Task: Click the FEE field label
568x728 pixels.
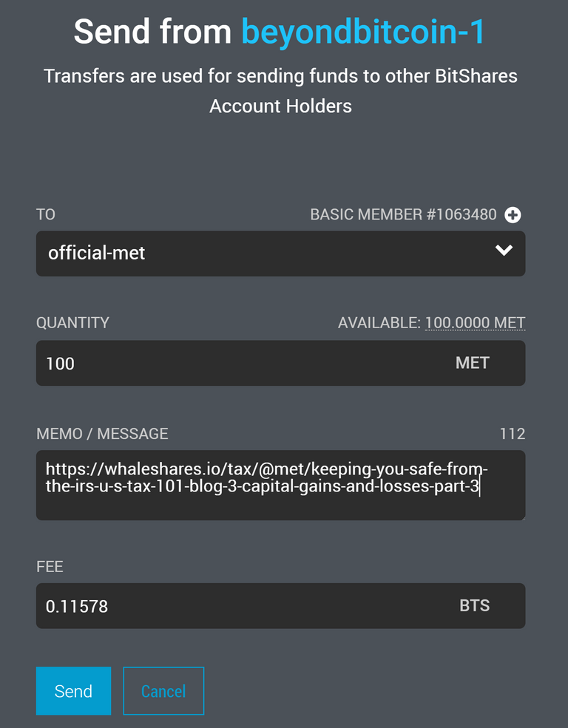Action: coord(50,567)
